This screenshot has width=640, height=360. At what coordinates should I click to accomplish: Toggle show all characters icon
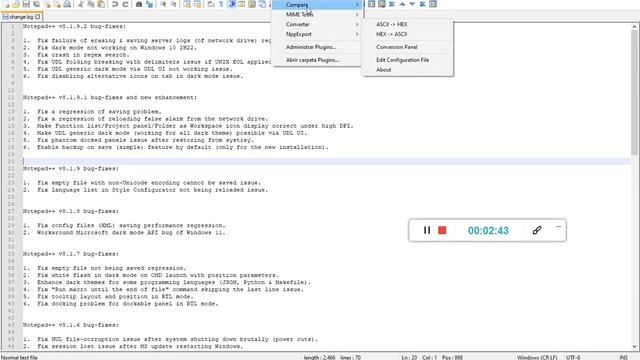click(x=221, y=4)
